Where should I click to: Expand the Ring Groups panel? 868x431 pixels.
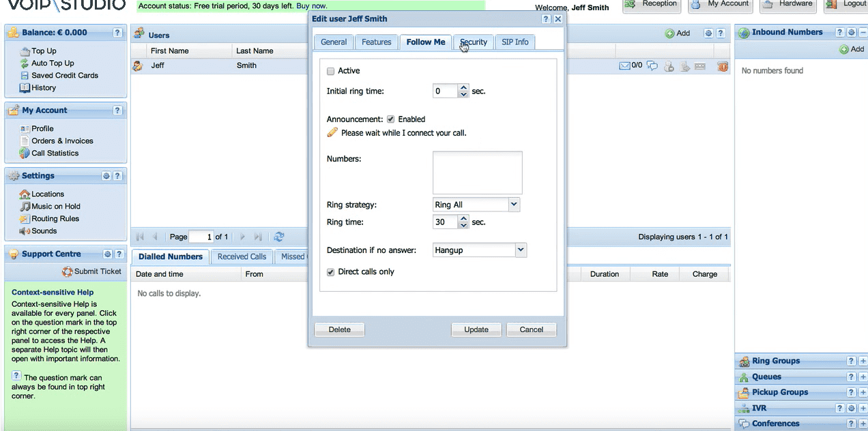(x=863, y=361)
